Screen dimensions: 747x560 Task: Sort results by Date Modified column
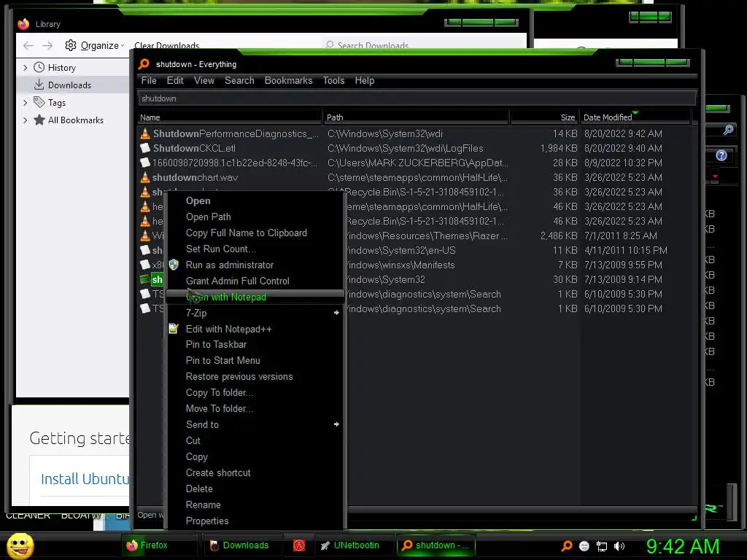[x=635, y=117]
